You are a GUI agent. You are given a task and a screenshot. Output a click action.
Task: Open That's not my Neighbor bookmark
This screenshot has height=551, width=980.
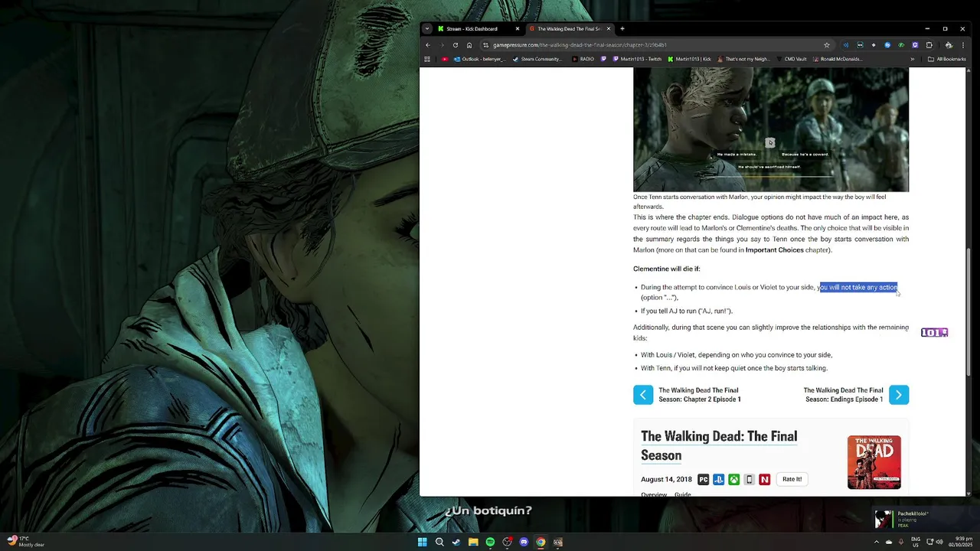tap(743, 59)
